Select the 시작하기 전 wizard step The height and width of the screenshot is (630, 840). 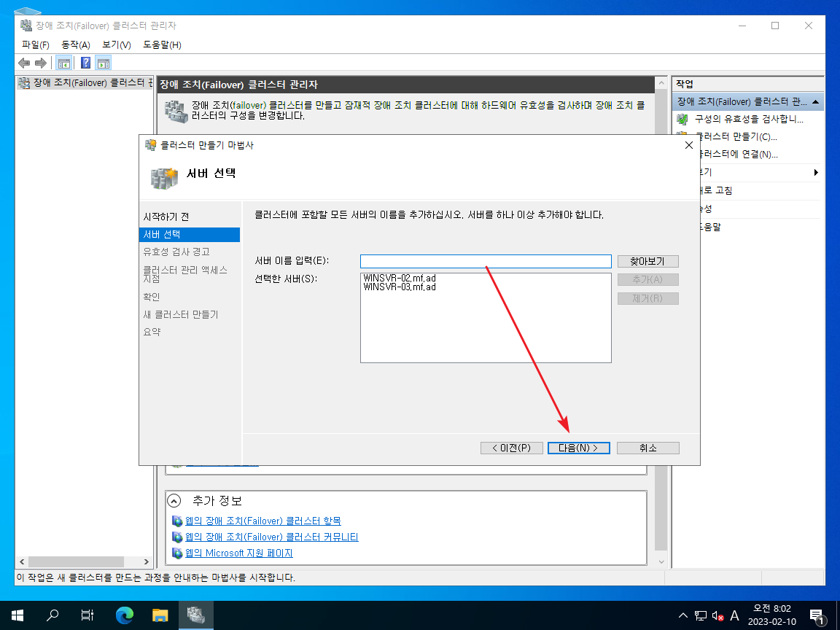click(x=166, y=217)
